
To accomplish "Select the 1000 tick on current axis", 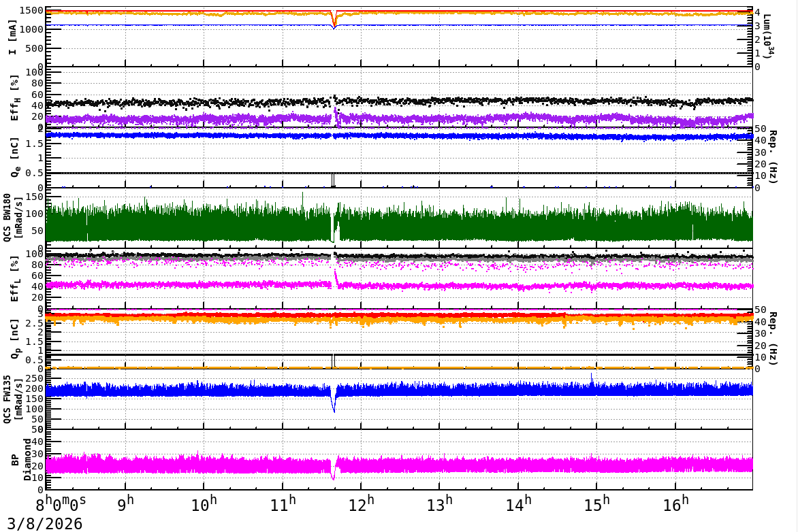I will click(x=32, y=29).
